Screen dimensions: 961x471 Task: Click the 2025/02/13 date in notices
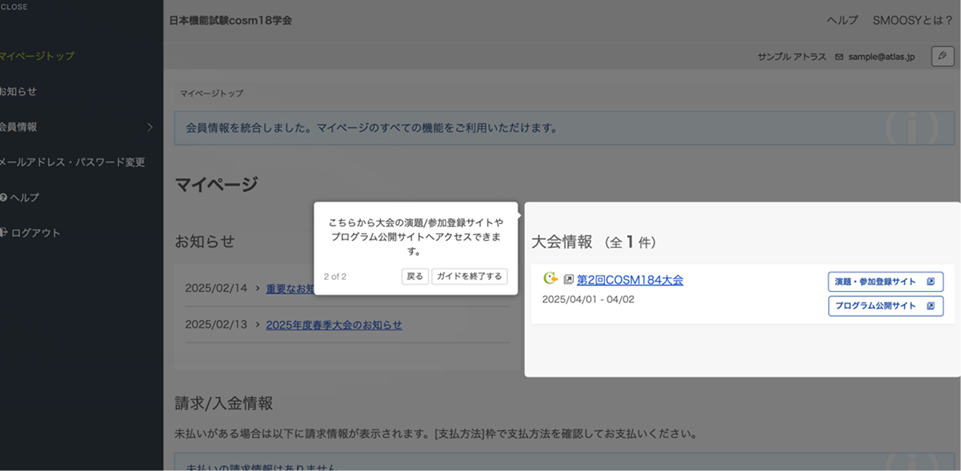click(x=216, y=324)
